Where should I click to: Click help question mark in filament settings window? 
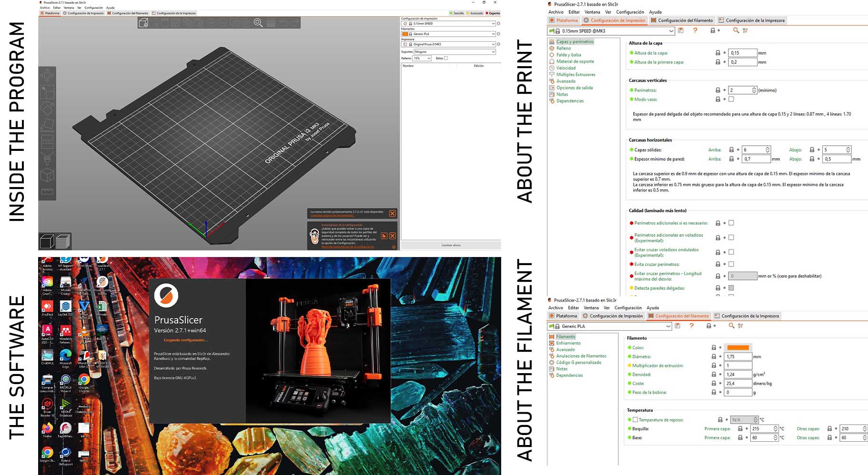point(691,326)
